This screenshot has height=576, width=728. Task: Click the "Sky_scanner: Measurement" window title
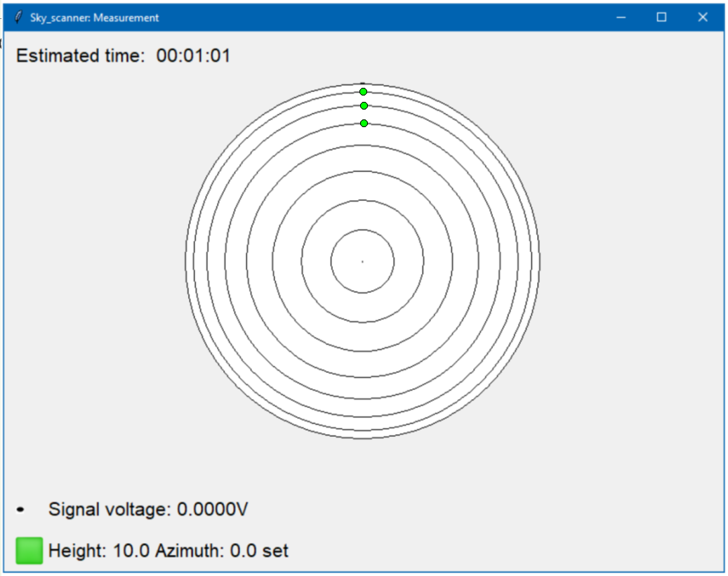click(x=94, y=18)
